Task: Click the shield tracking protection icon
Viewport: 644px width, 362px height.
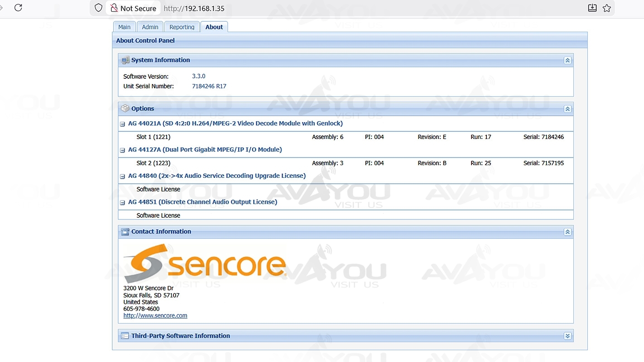Action: [98, 8]
